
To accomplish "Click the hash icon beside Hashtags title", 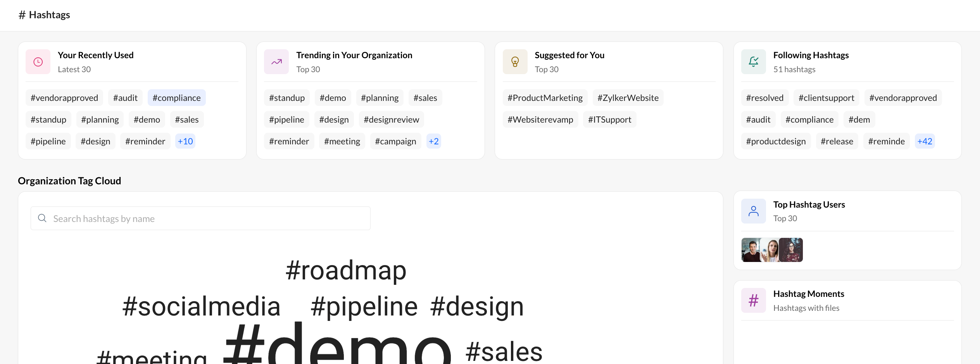I will click(x=22, y=15).
